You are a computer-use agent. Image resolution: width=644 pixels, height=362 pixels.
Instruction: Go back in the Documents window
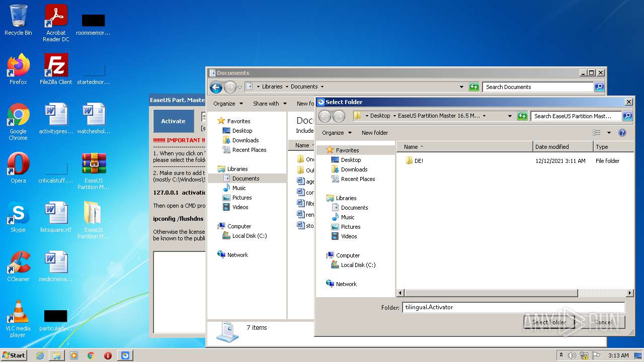[x=216, y=87]
